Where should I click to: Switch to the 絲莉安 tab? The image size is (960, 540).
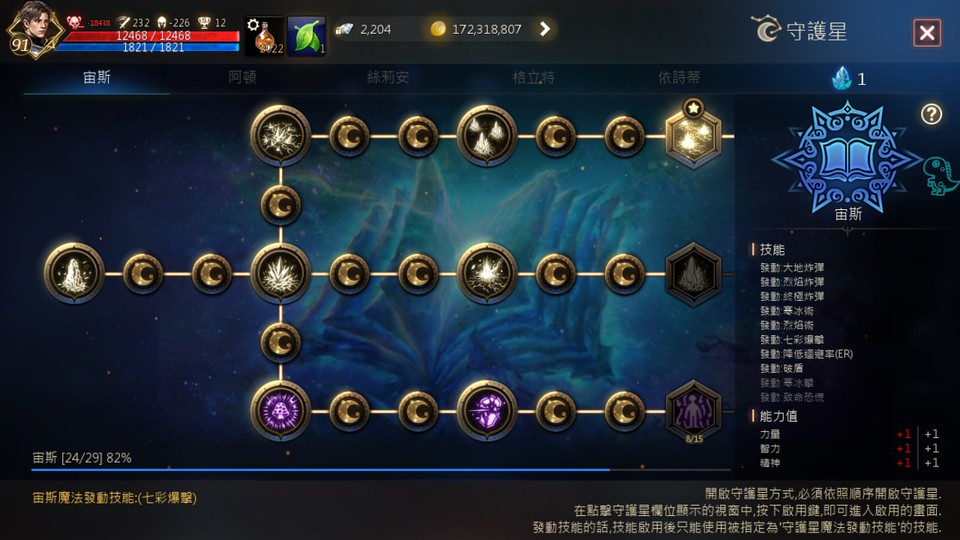pos(388,78)
